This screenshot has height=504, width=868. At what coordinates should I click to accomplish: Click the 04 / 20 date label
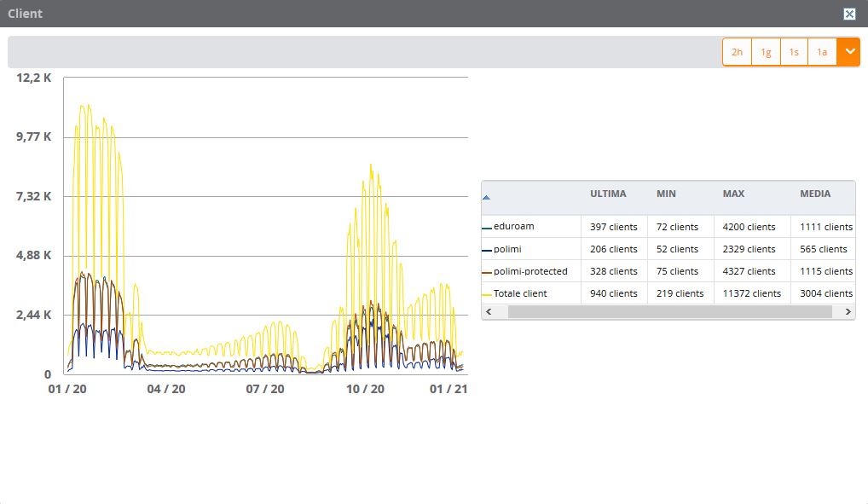coord(166,389)
